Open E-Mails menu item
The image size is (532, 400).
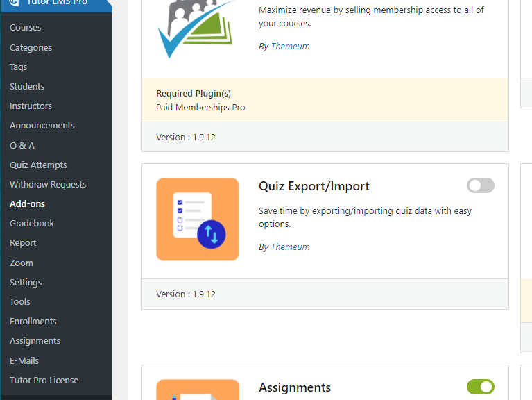[x=24, y=360]
